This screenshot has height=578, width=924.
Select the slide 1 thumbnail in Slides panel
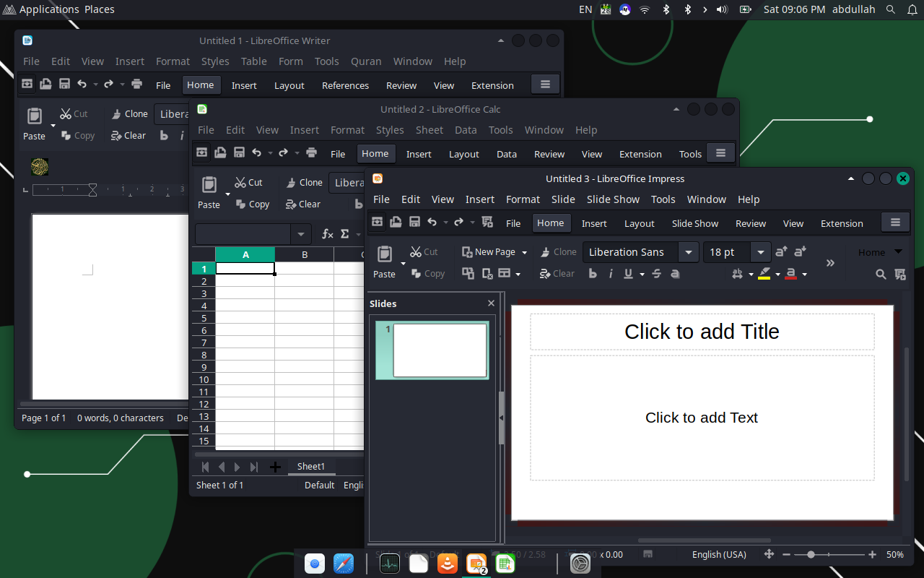[439, 350]
